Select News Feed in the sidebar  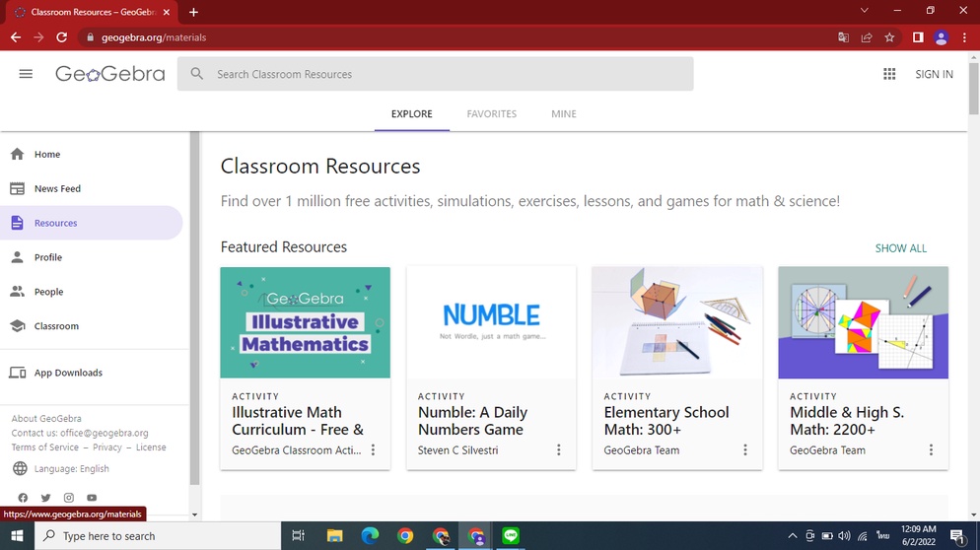pyautogui.click(x=92, y=188)
